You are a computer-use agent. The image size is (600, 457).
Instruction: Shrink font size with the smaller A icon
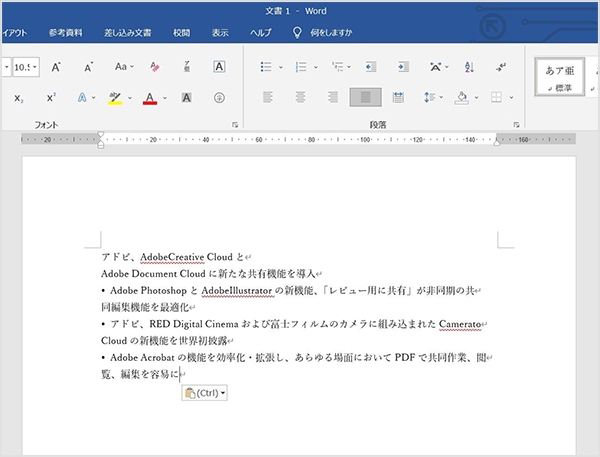(x=89, y=67)
